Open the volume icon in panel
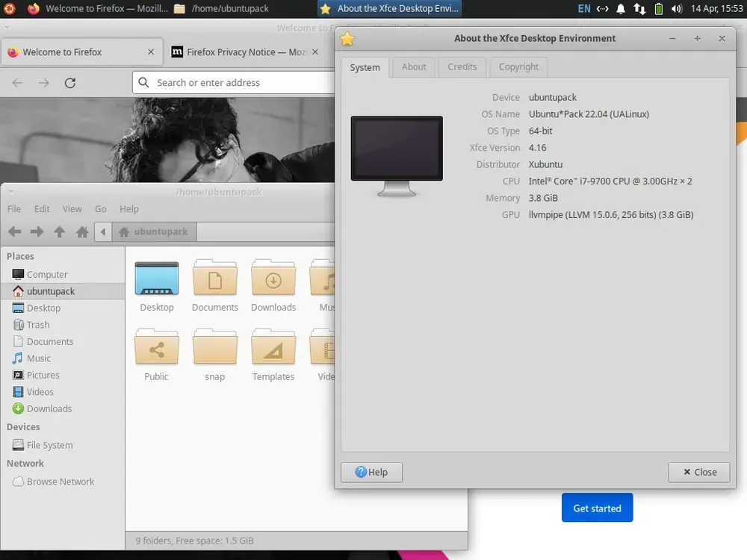 point(677,8)
